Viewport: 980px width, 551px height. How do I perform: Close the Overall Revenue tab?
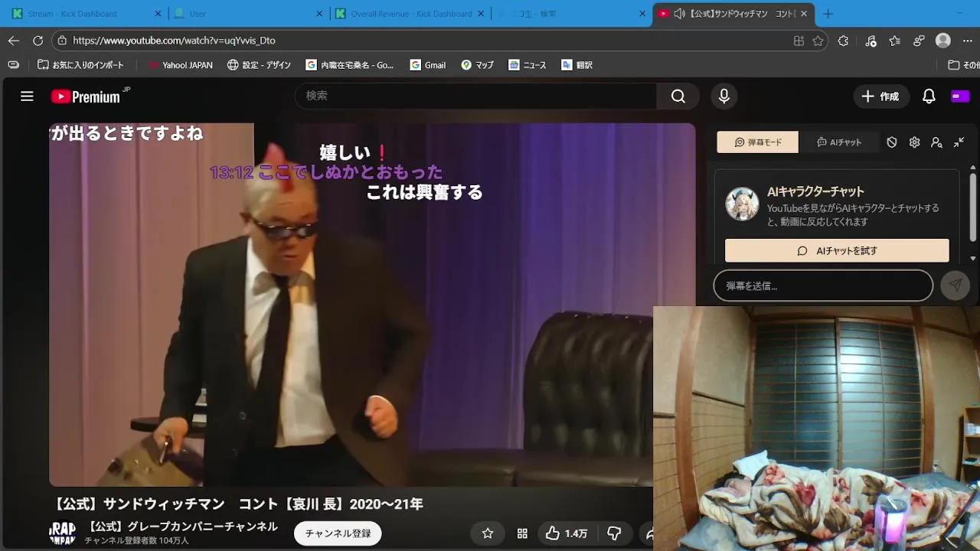(482, 14)
